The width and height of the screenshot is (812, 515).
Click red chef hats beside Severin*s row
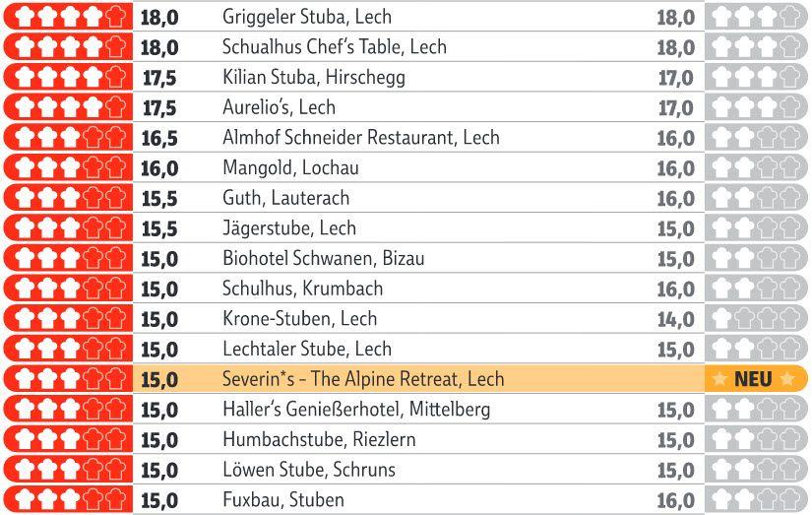68,379
